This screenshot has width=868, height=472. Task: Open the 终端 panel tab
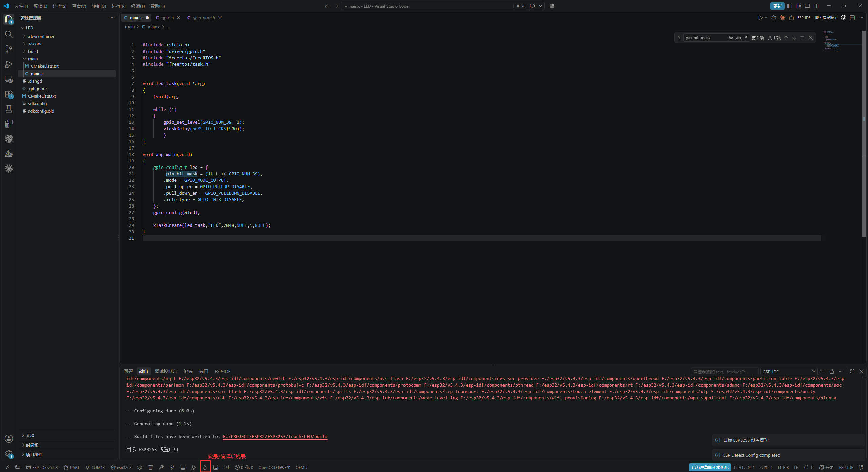[x=188, y=371]
